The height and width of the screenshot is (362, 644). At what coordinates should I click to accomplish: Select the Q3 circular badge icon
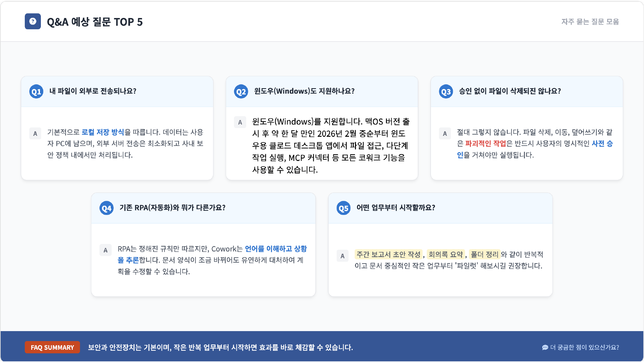point(445,91)
